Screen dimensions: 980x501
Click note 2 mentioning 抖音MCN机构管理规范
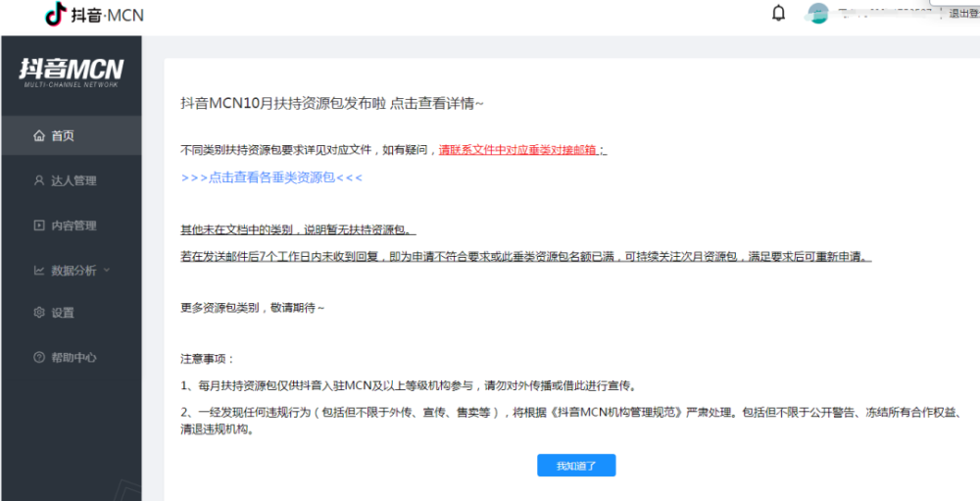(570, 421)
